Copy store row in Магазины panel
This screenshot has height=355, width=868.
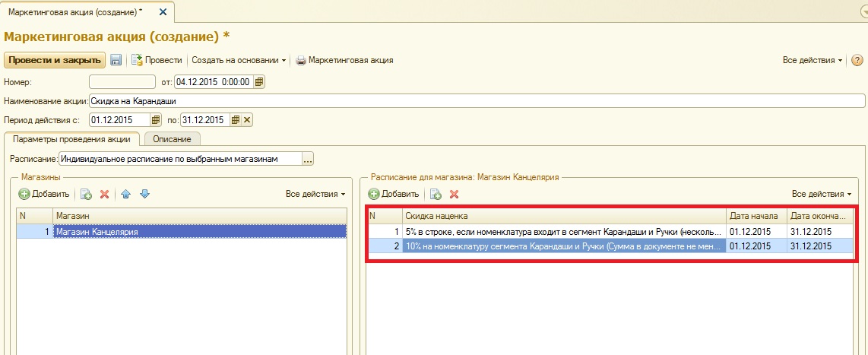[x=86, y=194]
